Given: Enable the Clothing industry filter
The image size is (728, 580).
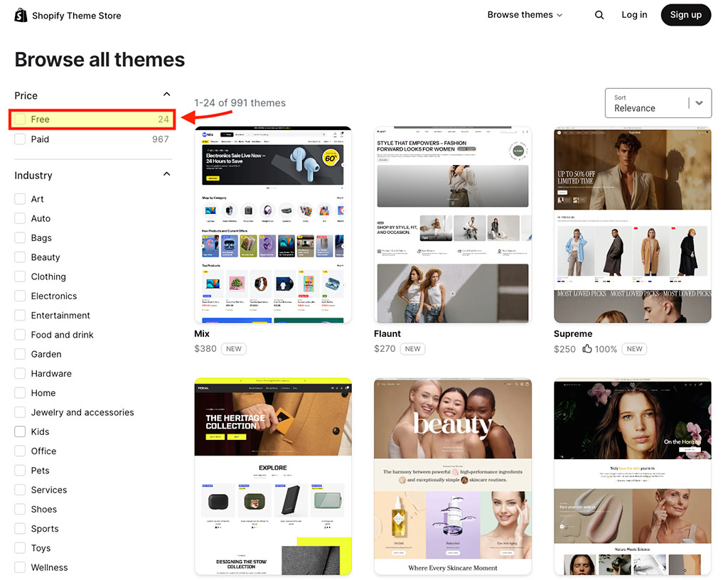Looking at the screenshot, I should [21, 276].
